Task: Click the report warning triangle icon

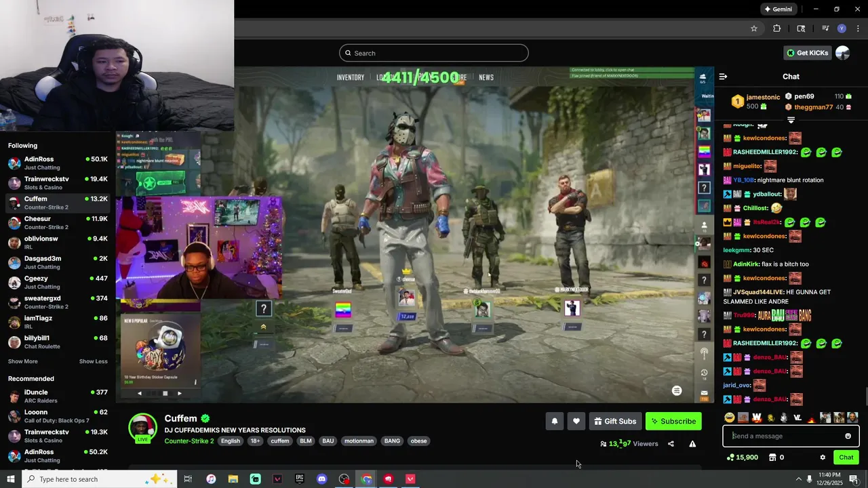Action: point(692,444)
